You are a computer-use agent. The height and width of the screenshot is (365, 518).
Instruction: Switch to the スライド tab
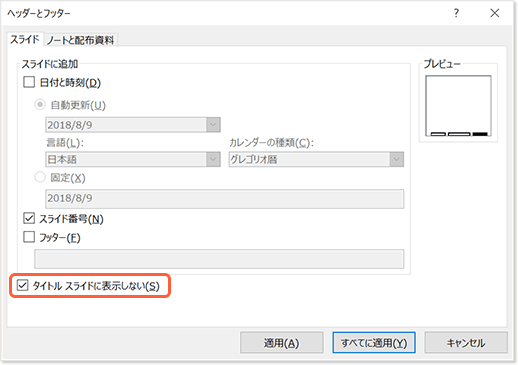click(25, 40)
